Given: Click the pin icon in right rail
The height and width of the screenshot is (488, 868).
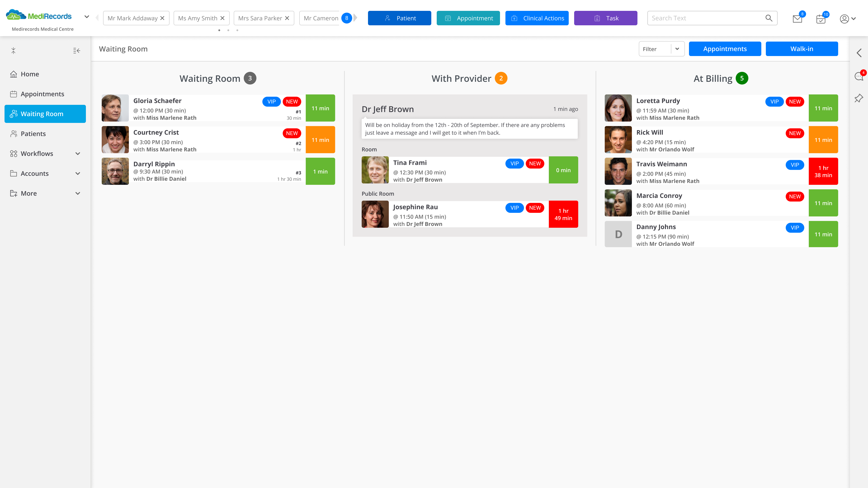Looking at the screenshot, I should (859, 98).
